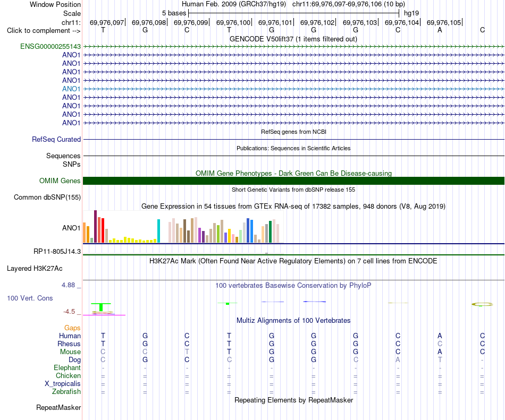Select the Zebrafish species row label
The height and width of the screenshot is (420, 505).
coord(66,392)
